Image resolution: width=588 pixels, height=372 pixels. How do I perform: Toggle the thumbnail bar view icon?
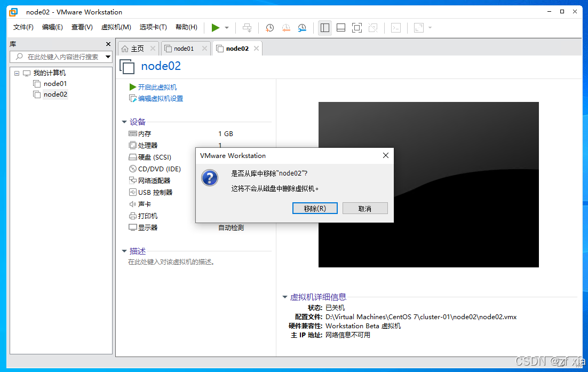click(341, 28)
